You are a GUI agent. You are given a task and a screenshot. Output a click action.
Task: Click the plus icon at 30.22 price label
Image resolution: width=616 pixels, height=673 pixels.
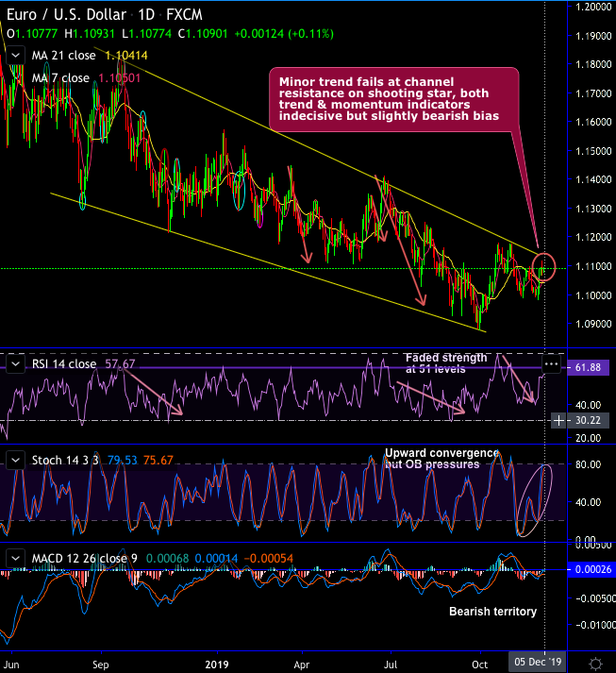coord(559,420)
